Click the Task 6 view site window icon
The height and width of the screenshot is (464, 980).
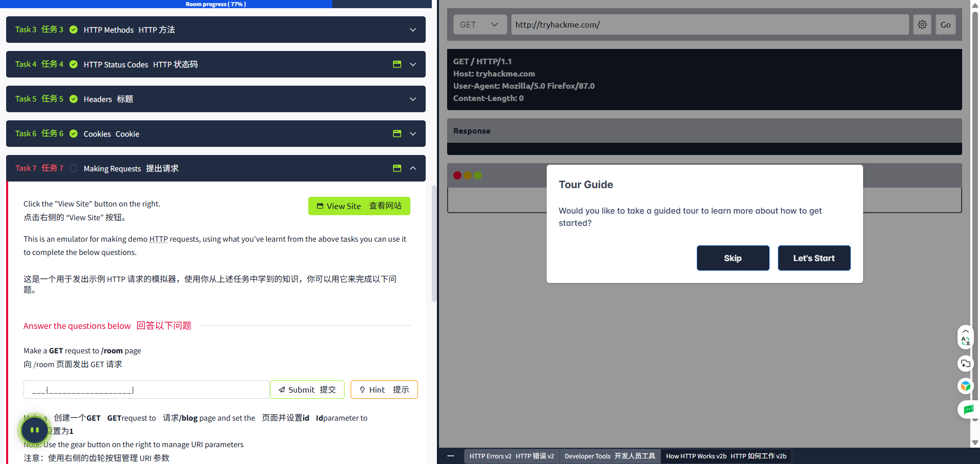click(397, 134)
